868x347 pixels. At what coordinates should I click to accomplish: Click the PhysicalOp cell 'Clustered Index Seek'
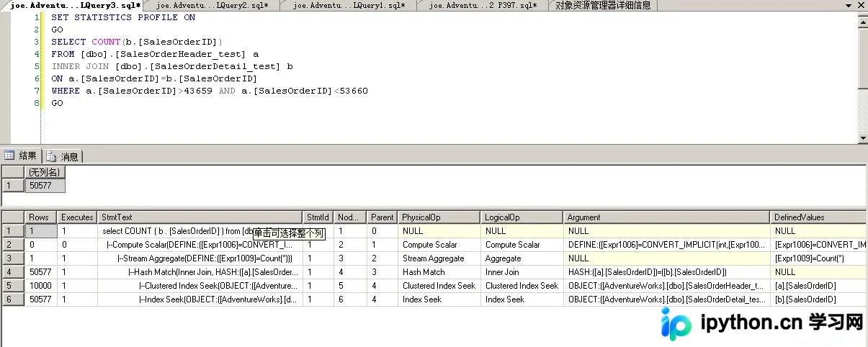[439, 286]
